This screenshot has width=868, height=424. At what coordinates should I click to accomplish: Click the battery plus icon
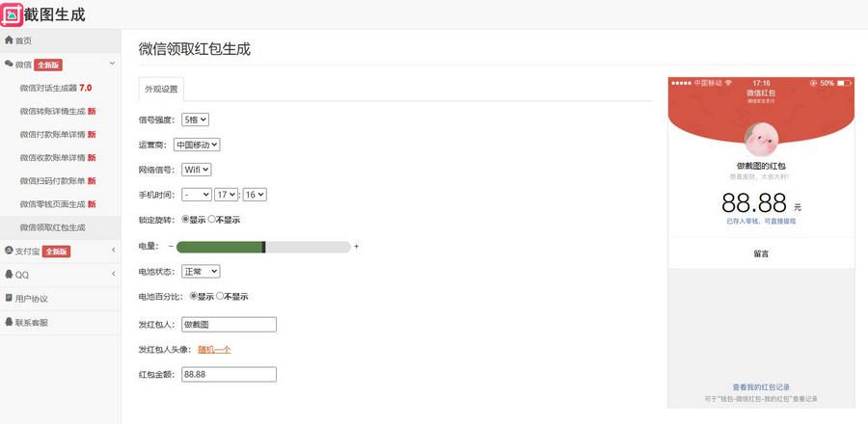coord(356,247)
